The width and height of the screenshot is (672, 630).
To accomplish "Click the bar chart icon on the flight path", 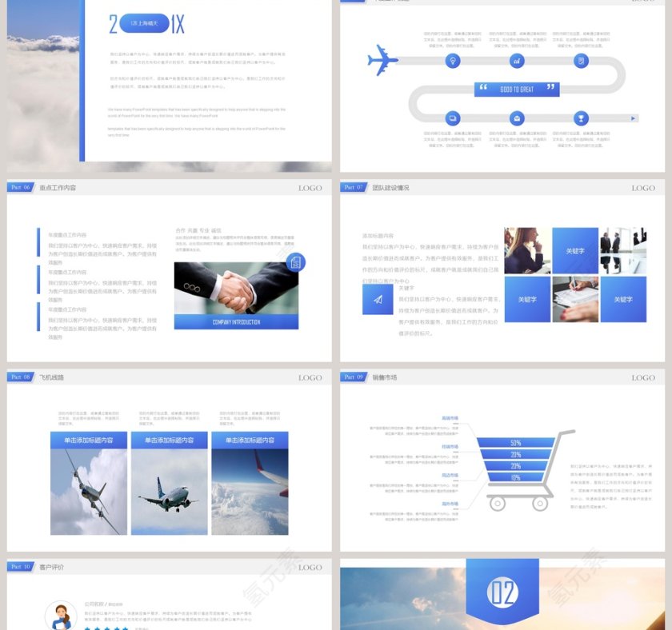I will pos(517,61).
